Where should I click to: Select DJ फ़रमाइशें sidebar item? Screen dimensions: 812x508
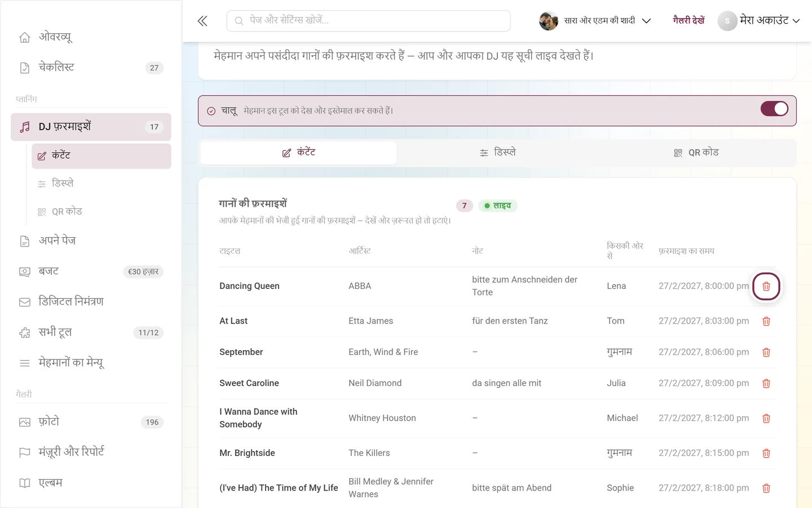tap(91, 127)
